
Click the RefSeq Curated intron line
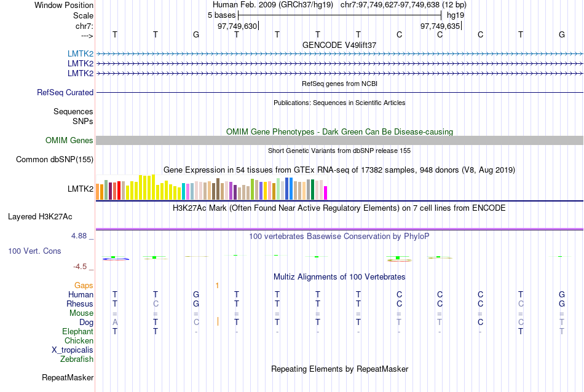pos(339,92)
